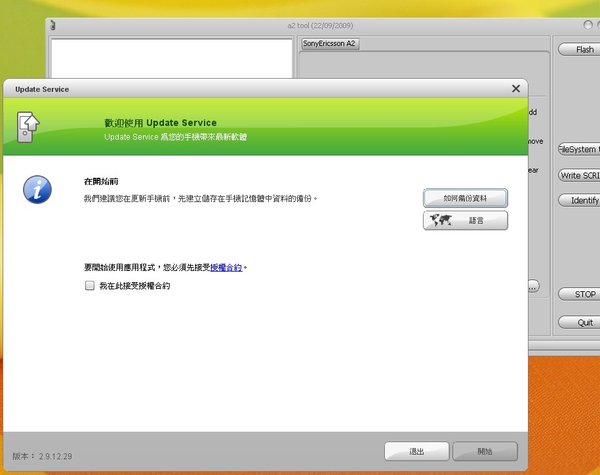Viewport: 600px width, 475px height.
Task: Click the phone update icon in green banner
Action: coord(28,127)
